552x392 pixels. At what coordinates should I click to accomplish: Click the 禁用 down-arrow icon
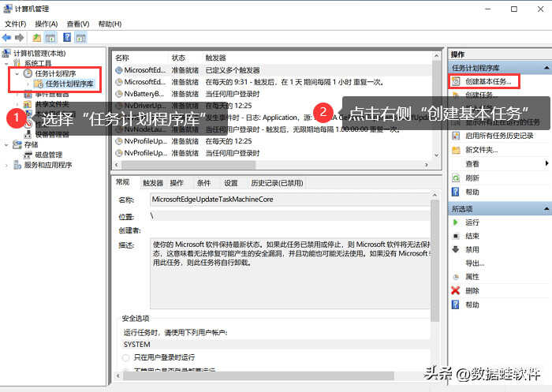pyautogui.click(x=456, y=250)
